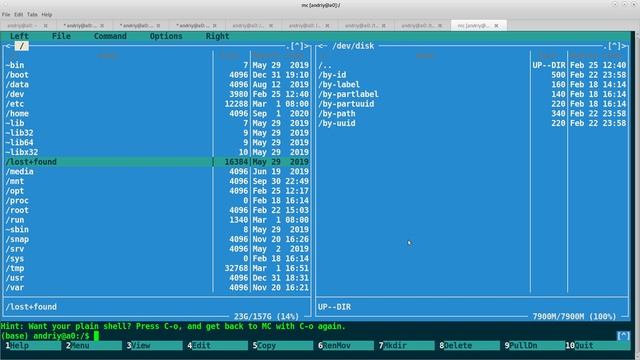Select the /usr directory
Screen dimensions: 640x360
click(157, 278)
